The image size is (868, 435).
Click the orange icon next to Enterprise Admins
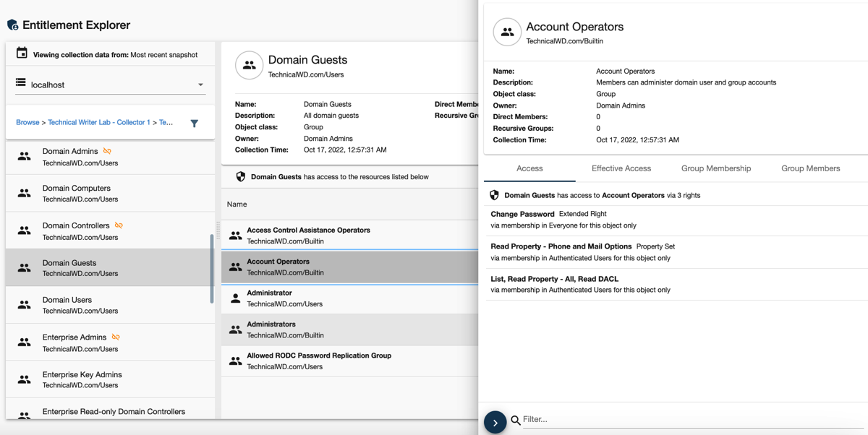click(x=116, y=337)
